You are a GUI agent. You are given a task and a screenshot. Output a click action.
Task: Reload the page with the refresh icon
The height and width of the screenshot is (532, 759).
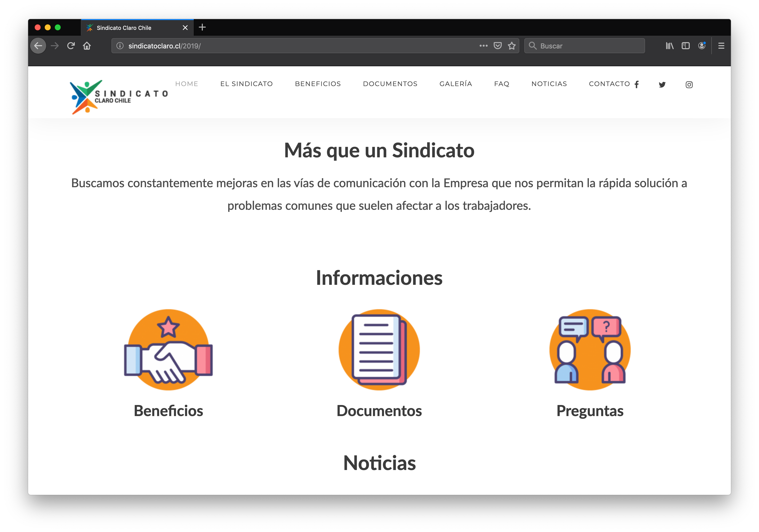pyautogui.click(x=71, y=46)
